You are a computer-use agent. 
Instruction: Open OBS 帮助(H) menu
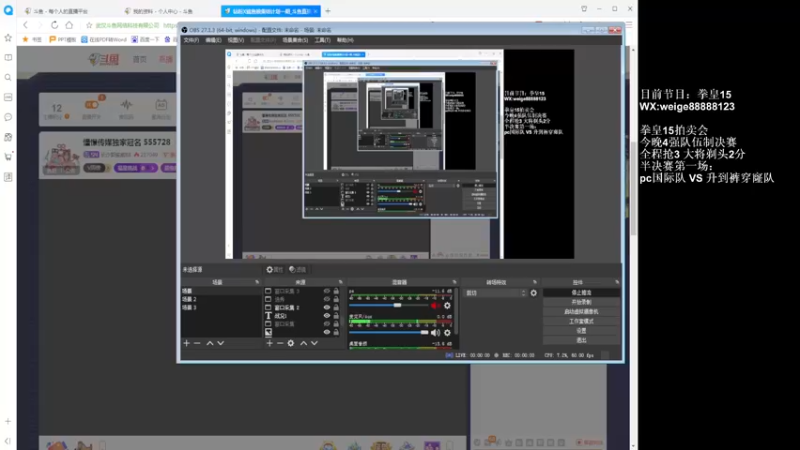345,40
